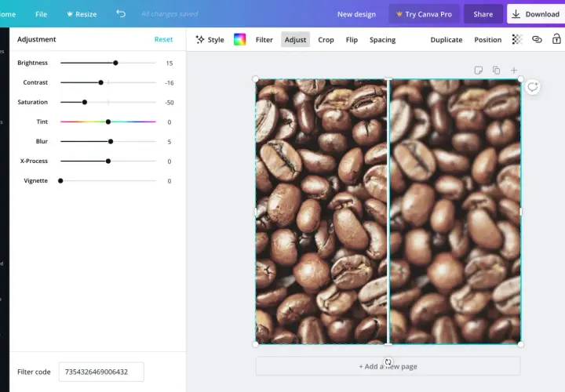Image resolution: width=565 pixels, height=392 pixels.
Task: Open the Spacing option
Action: (382, 40)
